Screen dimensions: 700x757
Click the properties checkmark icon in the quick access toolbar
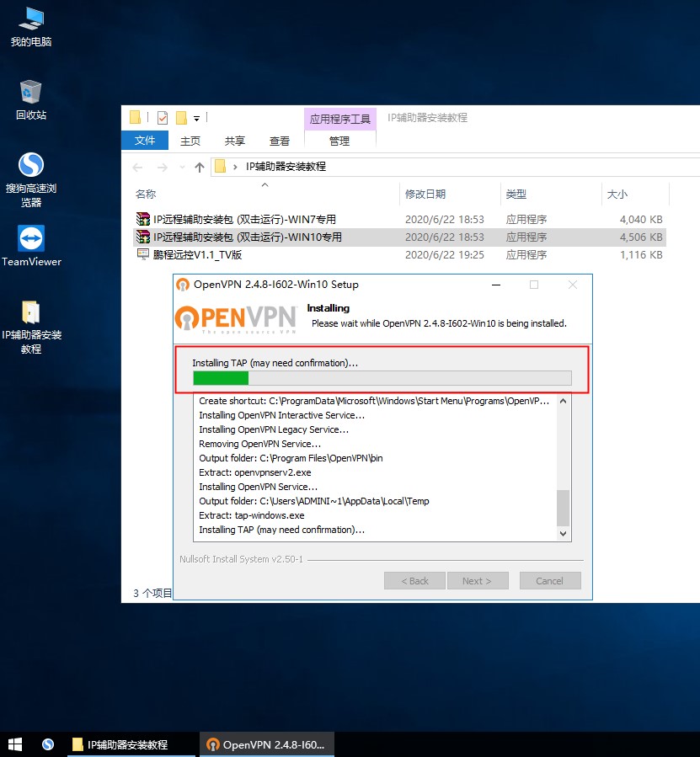(x=163, y=117)
